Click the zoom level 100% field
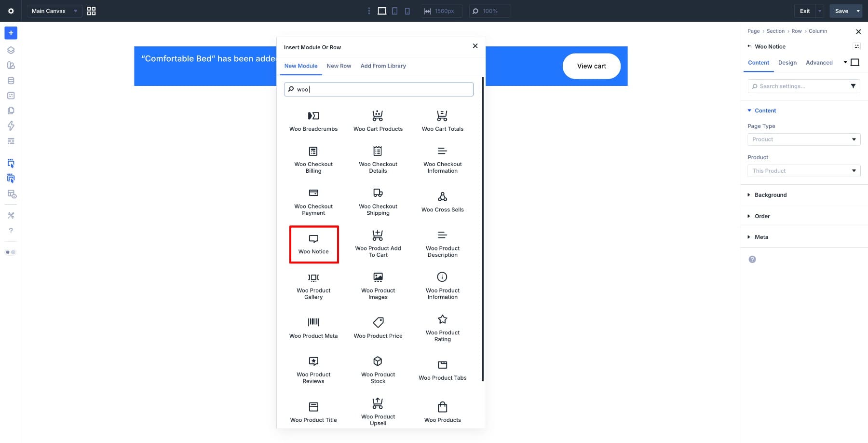868x443 pixels. coord(489,11)
